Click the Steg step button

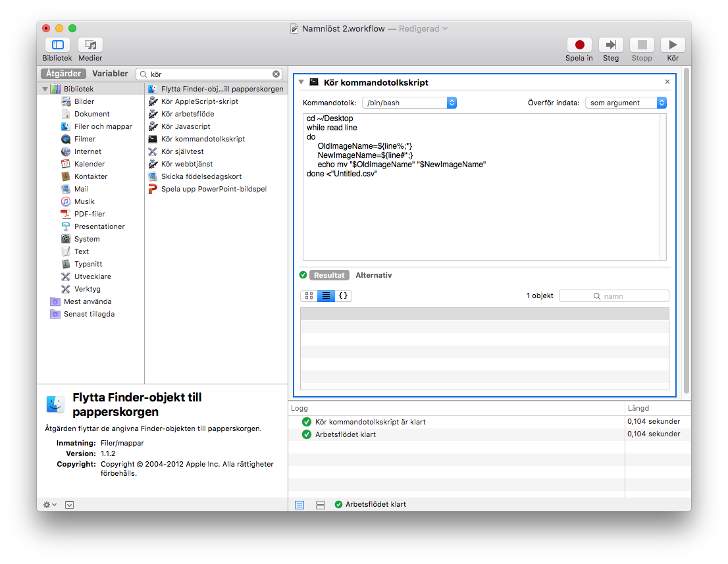click(x=611, y=45)
